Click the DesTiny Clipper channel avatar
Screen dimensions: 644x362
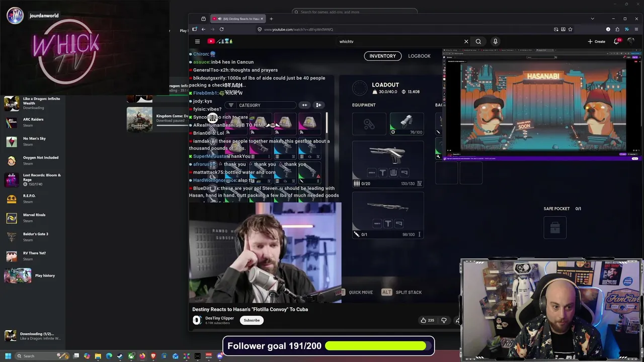point(197,320)
